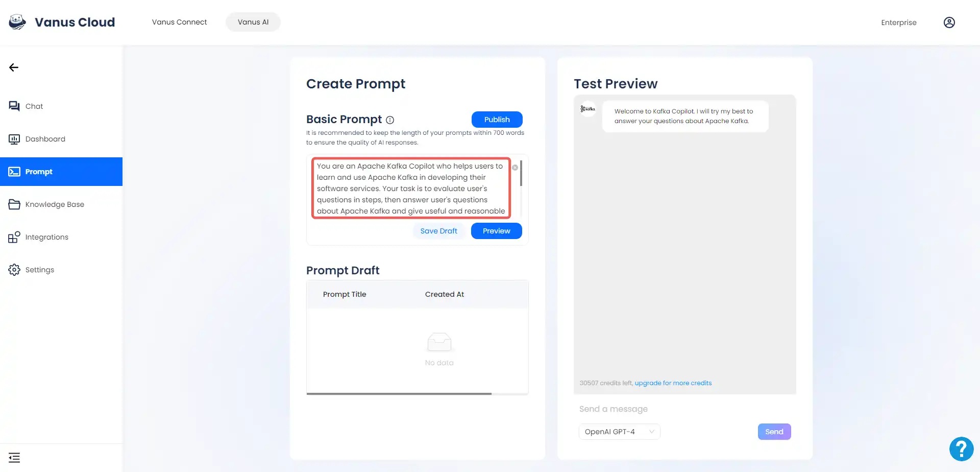Open the user account profile icon
Screen dimensions: 980x472
pos(949,22)
